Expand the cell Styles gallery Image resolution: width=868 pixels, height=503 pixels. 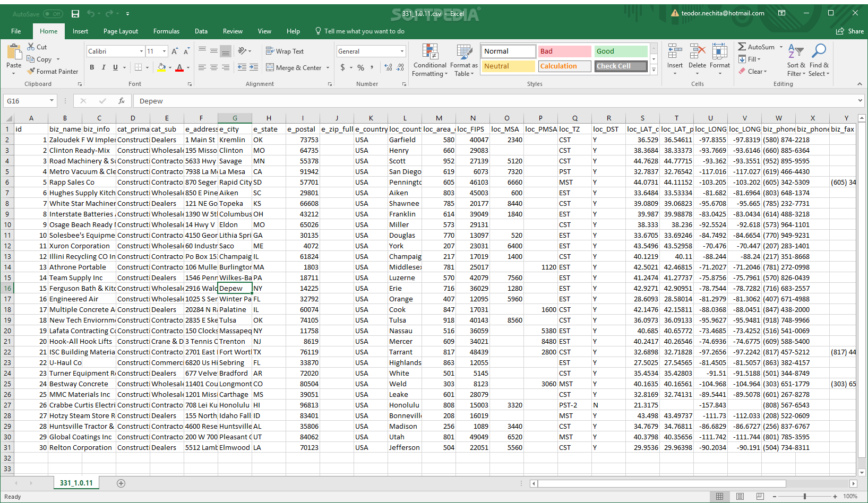(654, 70)
